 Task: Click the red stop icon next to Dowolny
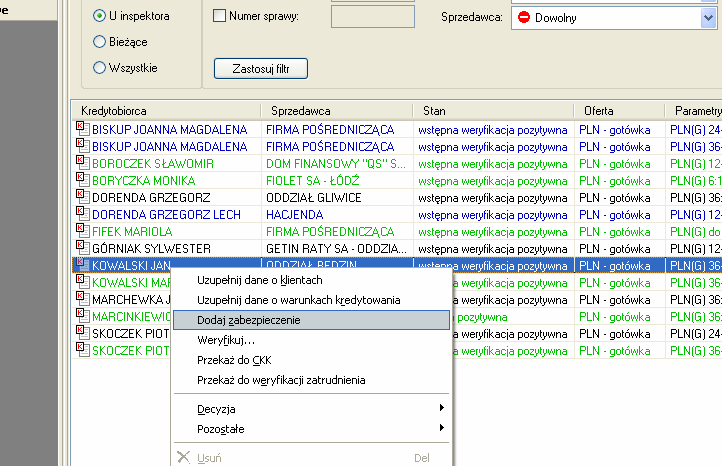click(524, 17)
